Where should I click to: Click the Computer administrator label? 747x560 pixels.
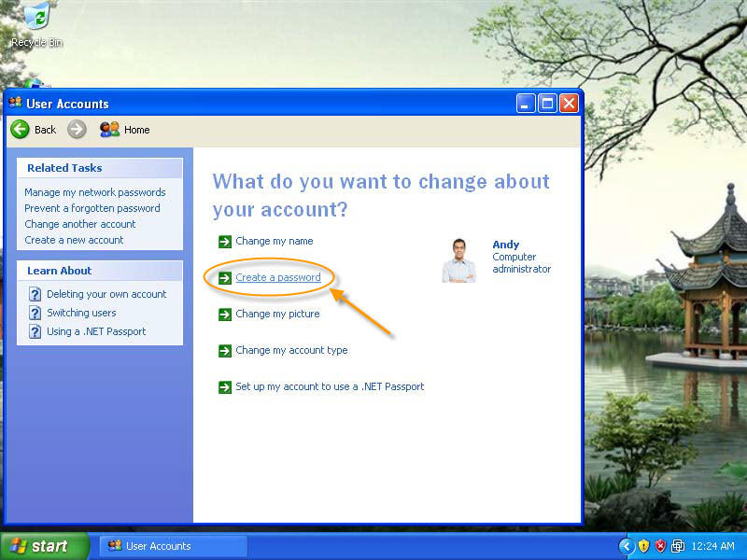(x=522, y=263)
